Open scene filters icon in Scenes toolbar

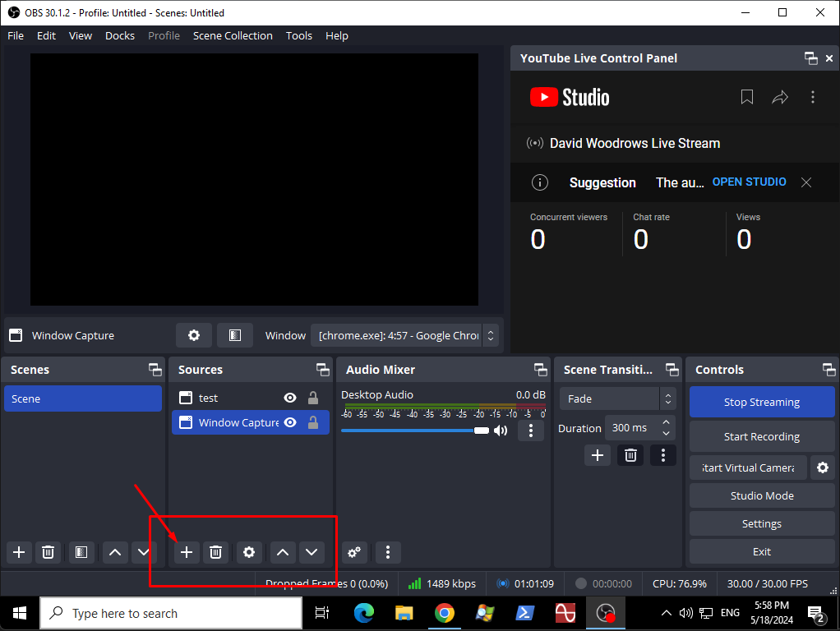pos(81,552)
